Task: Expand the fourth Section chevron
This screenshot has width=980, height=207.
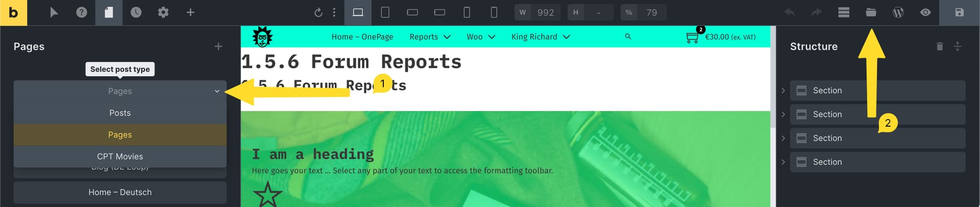Action: [783, 162]
